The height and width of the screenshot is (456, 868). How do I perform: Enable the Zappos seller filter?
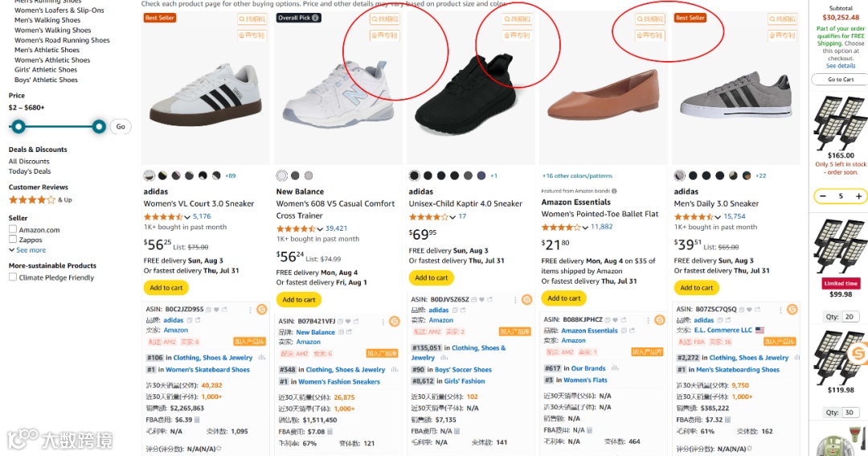coord(13,240)
